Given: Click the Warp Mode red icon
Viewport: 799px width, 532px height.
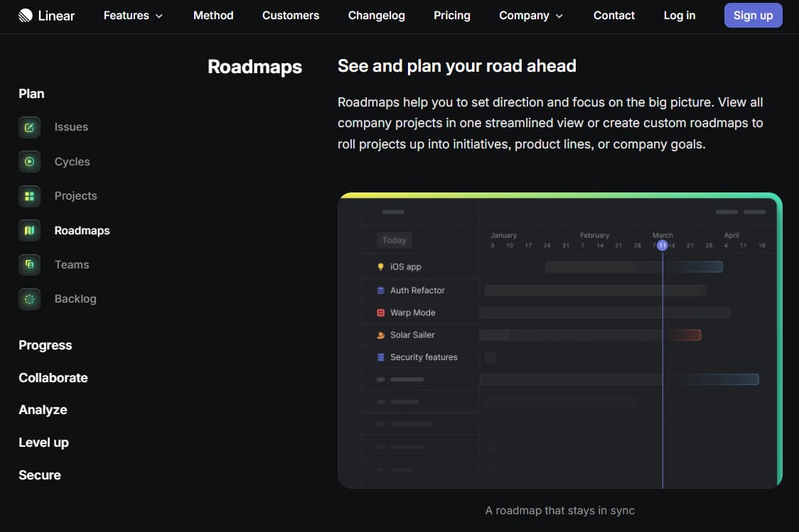Looking at the screenshot, I should pyautogui.click(x=380, y=313).
